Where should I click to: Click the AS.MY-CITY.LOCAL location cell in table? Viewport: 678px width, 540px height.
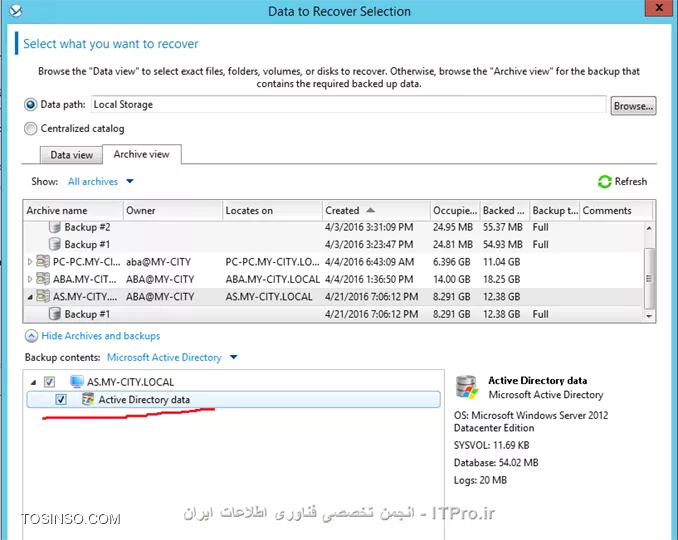(269, 297)
